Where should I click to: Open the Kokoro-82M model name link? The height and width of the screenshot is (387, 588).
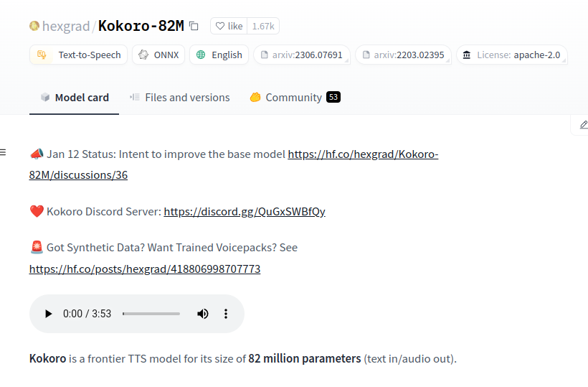(x=141, y=26)
